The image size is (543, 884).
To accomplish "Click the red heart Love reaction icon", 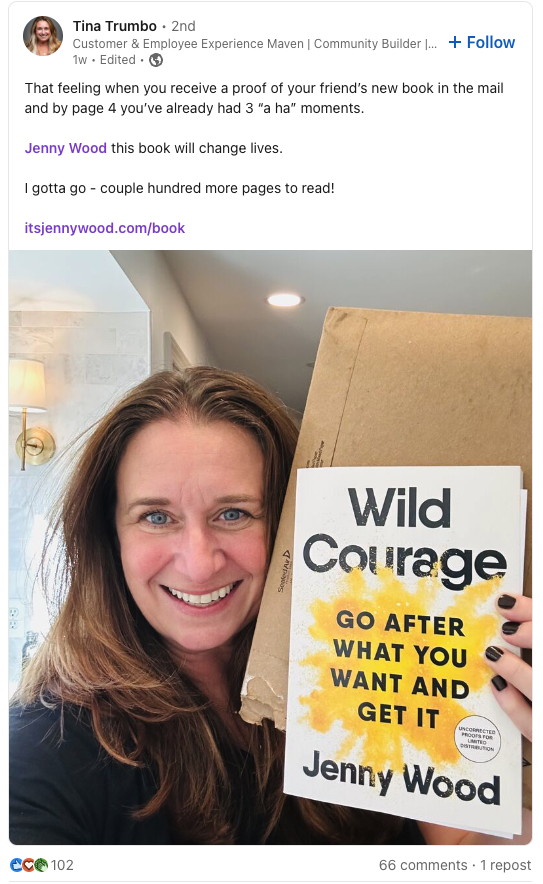I will point(28,864).
